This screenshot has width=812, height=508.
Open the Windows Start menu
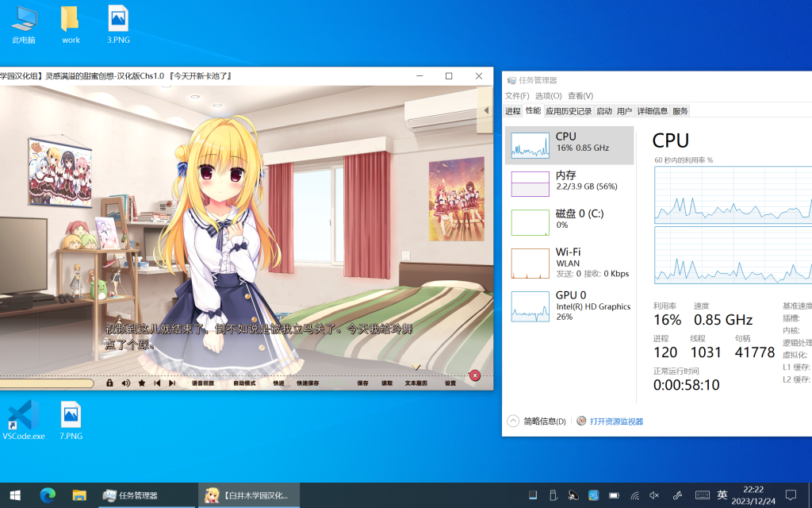pos(15,495)
